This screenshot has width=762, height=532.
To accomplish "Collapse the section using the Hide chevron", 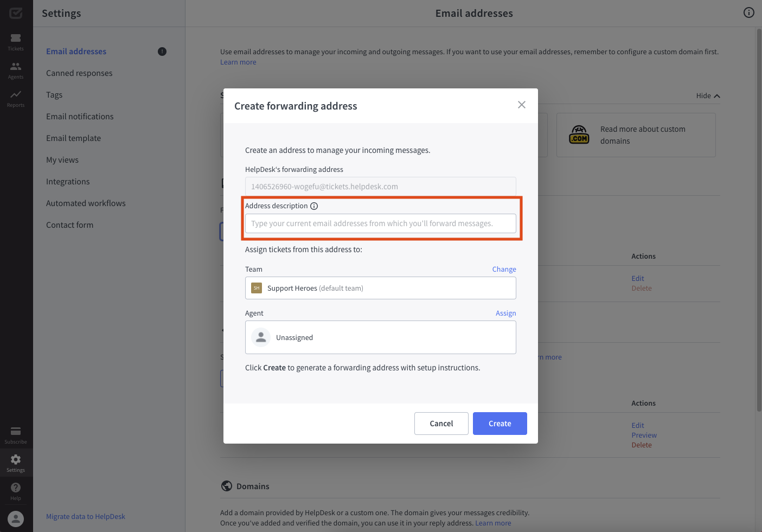I will tap(707, 95).
